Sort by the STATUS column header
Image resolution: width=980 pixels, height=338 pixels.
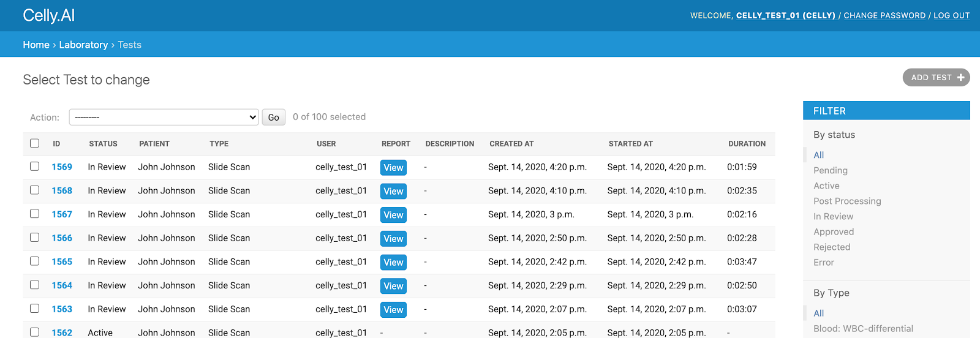(103, 144)
